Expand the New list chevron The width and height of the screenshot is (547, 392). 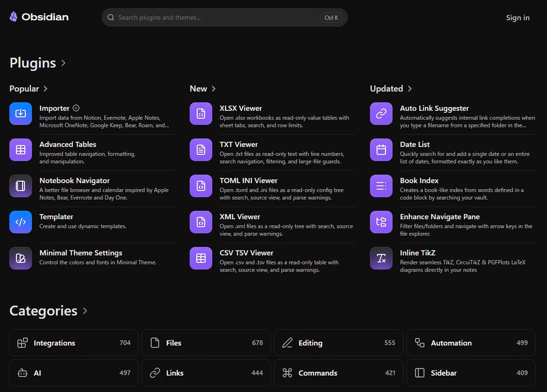tap(214, 89)
